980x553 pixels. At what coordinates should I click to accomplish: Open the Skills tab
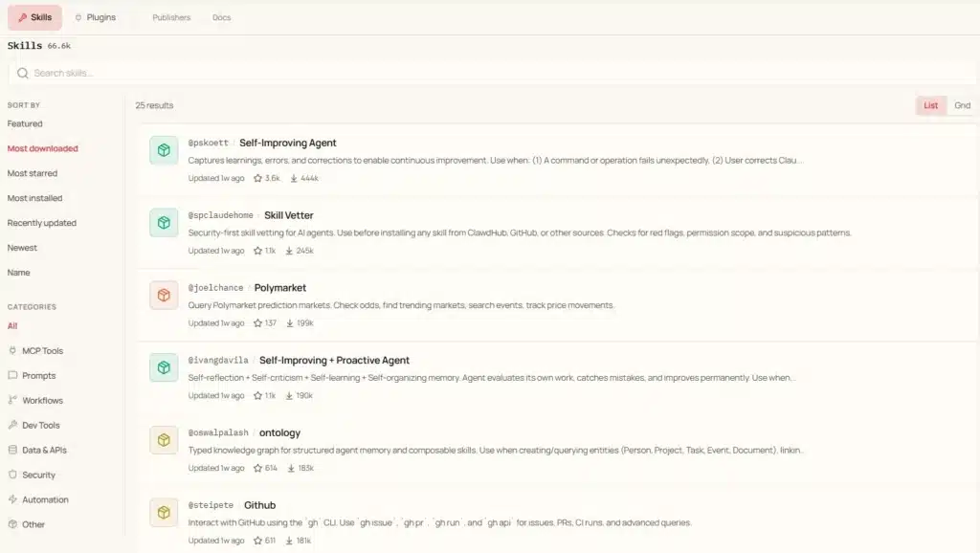(x=34, y=17)
